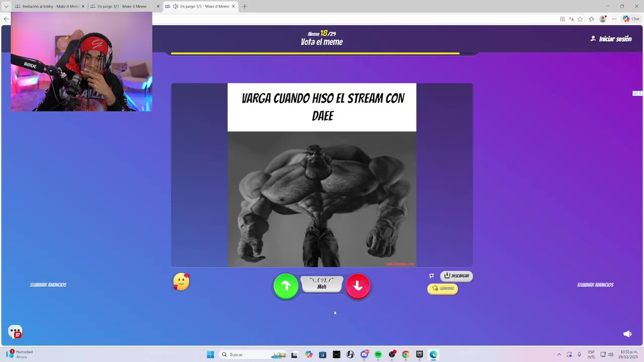
Task: Open browser settings three-dots menu
Action: [x=614, y=19]
